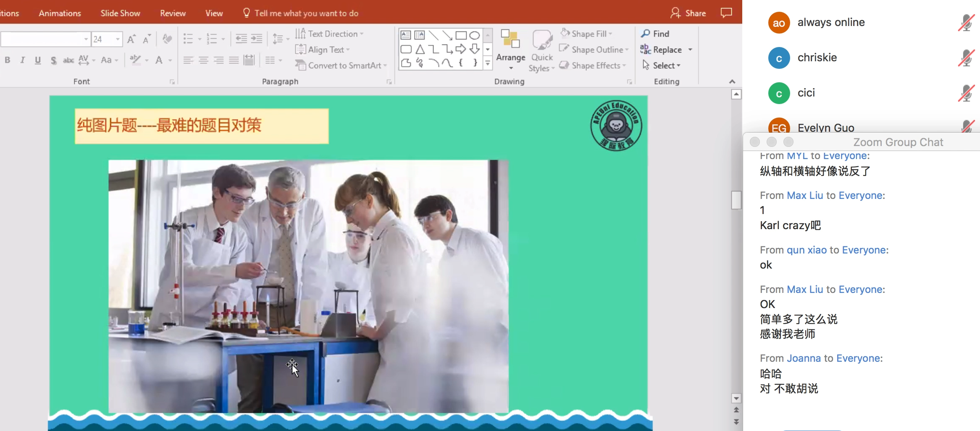Screen dimensions: 980x431
Task: Increase list indent level
Action: (257, 39)
